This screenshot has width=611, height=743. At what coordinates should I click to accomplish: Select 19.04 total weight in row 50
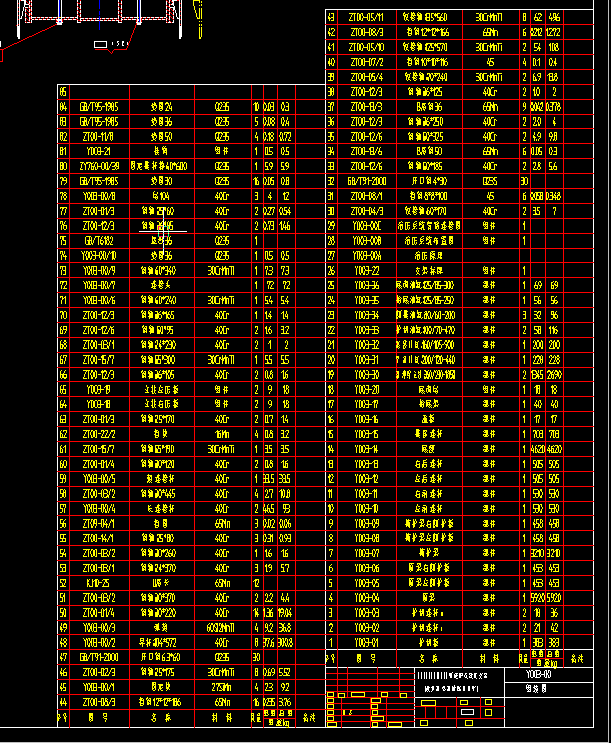click(286, 613)
